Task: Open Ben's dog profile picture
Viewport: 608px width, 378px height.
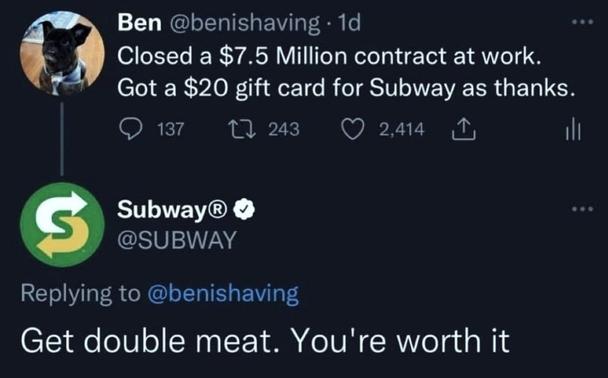Action: [x=62, y=53]
